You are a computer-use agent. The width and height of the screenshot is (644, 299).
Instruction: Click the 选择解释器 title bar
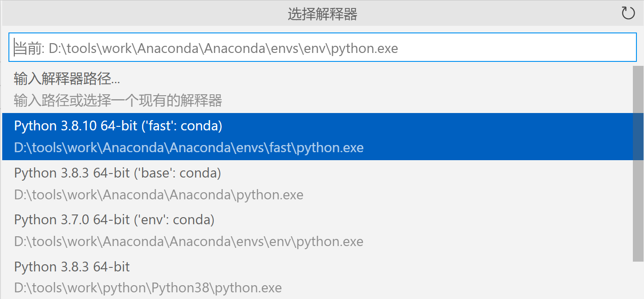click(322, 13)
